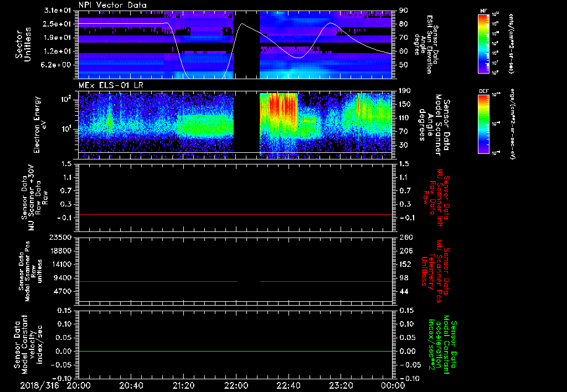
Task: Click the 'Sector Unitless' axis label
Action: point(23,44)
